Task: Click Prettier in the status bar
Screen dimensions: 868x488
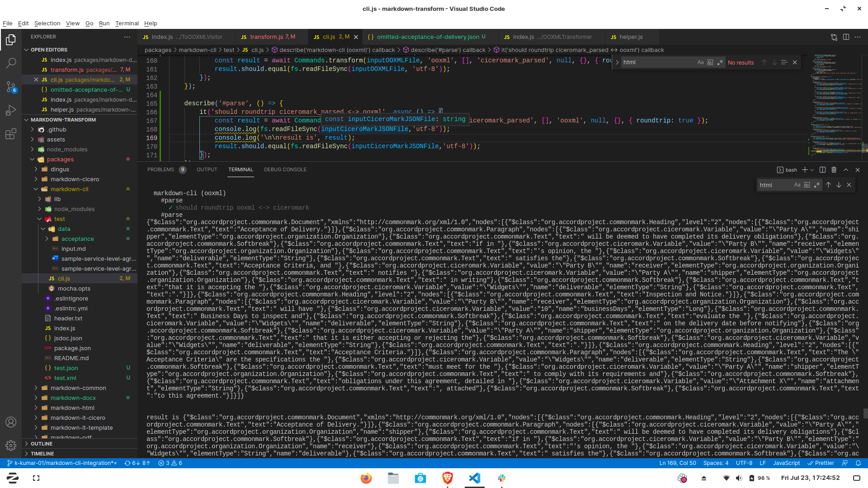Action: click(x=821, y=463)
